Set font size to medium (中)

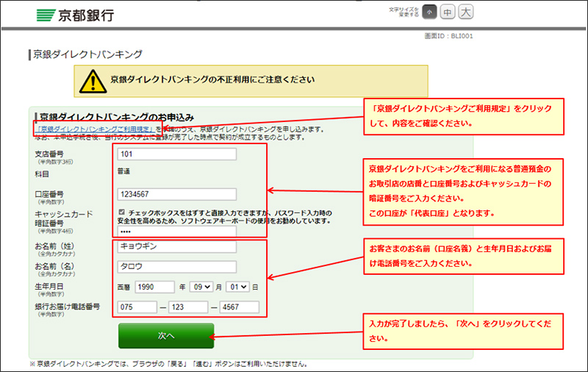(x=448, y=12)
